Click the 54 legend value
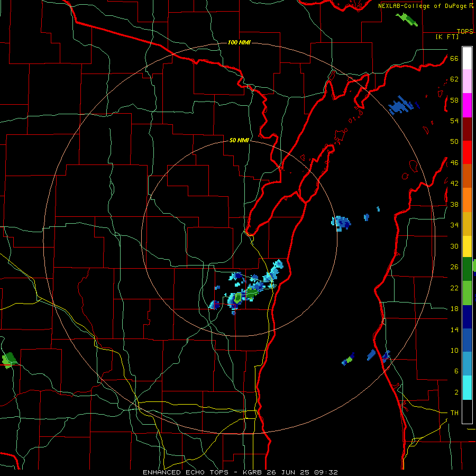476x476 pixels. click(x=454, y=121)
